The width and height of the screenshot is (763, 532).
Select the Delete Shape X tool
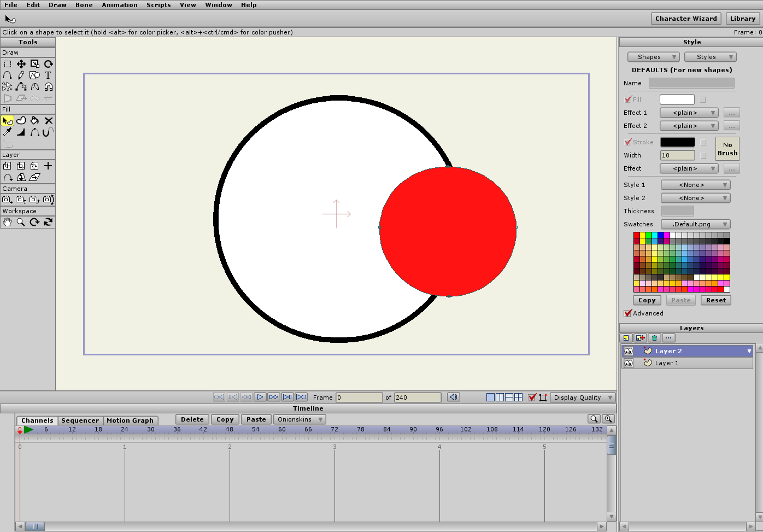49,120
